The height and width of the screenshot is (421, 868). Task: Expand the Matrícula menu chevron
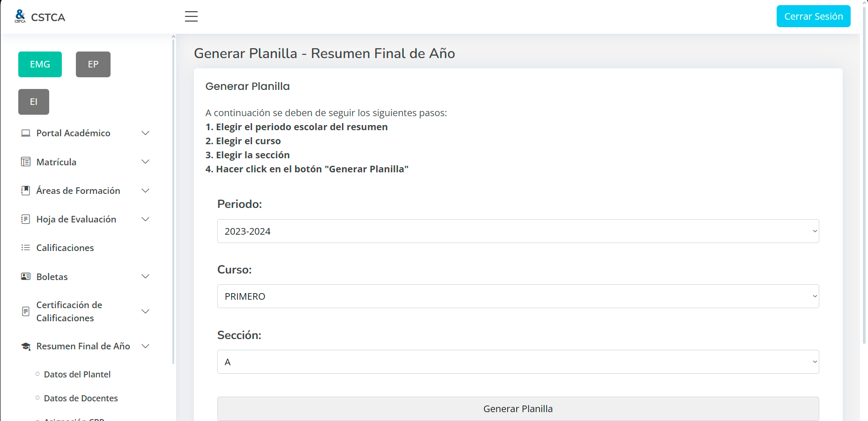146,162
